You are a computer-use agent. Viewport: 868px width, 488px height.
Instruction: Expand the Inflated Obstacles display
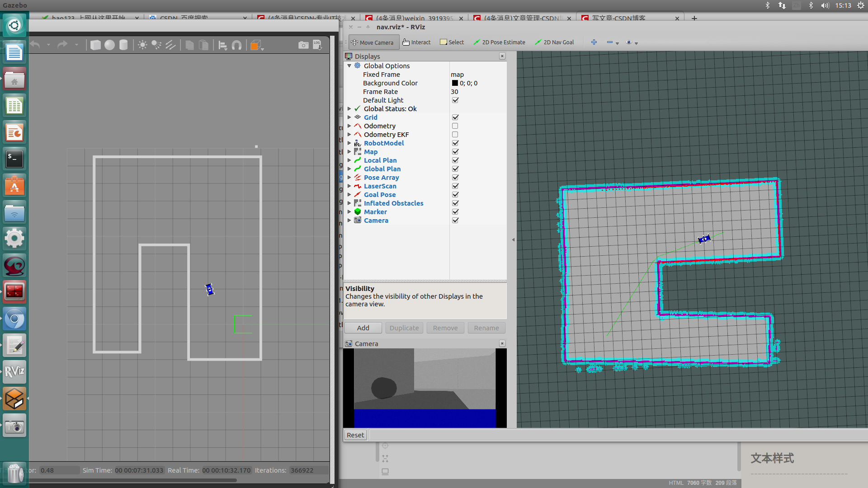click(349, 203)
